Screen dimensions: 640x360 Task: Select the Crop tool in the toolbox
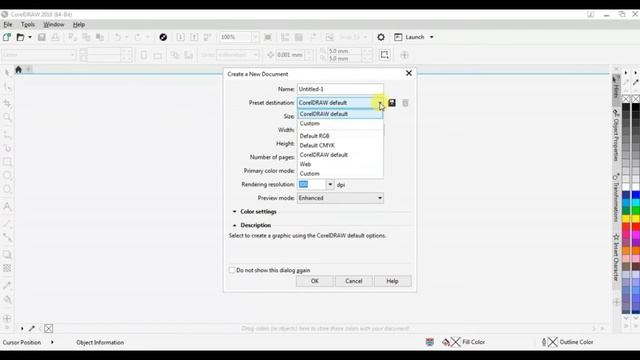click(7, 103)
